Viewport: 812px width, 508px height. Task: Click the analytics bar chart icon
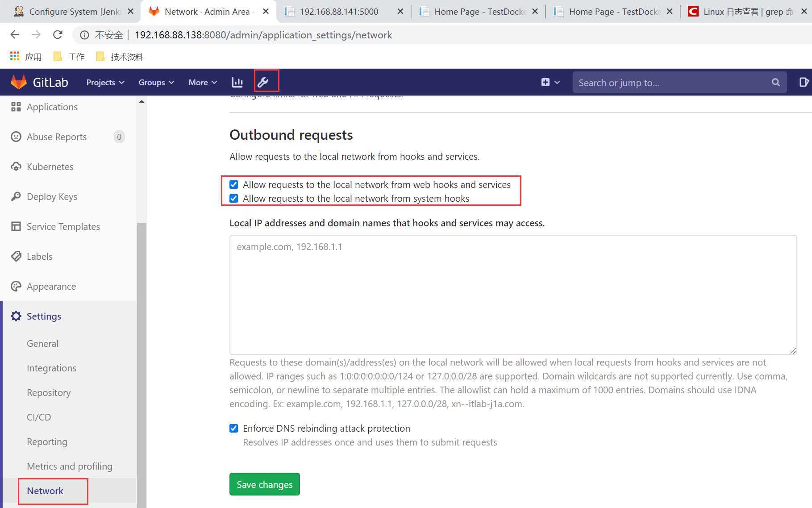tap(237, 82)
